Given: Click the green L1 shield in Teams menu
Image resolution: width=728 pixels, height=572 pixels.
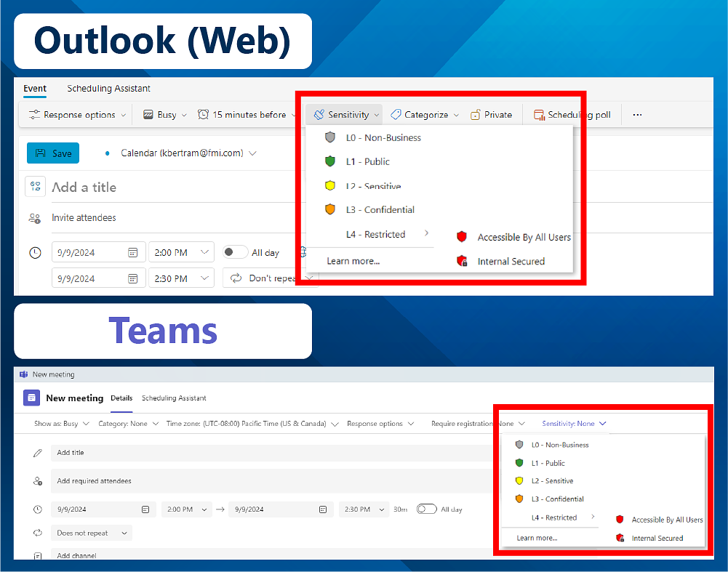Looking at the screenshot, I should pos(519,462).
